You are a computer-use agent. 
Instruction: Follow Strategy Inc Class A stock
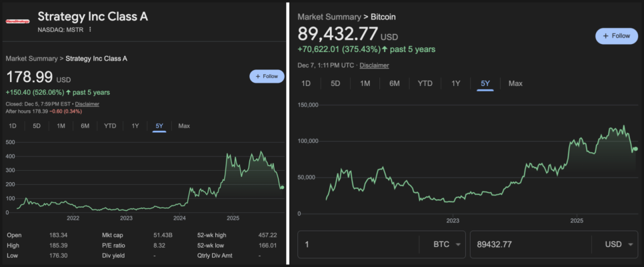(x=267, y=76)
